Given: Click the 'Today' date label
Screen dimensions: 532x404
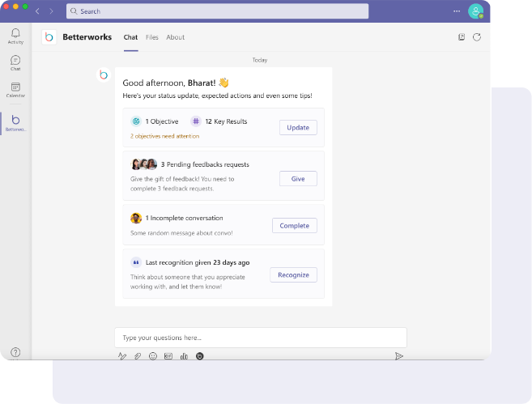Looking at the screenshot, I should pos(260,60).
